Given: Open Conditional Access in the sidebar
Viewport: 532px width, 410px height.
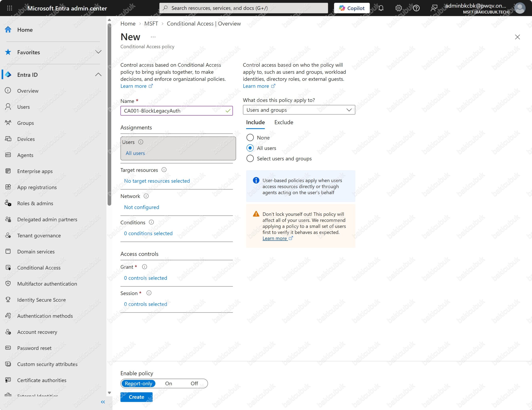Looking at the screenshot, I should (39, 268).
